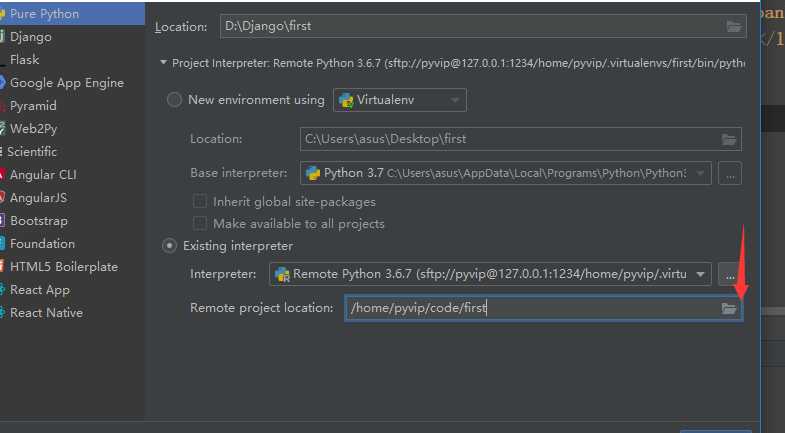Screen dimensions: 785x433
Task: Open Base interpreter Python 3.7 dropdown
Action: tap(506, 174)
